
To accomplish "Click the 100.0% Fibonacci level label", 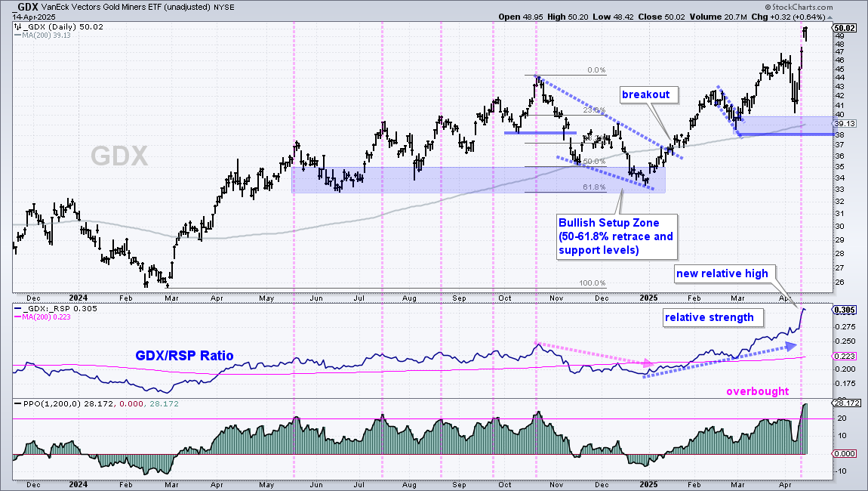I will [x=593, y=283].
